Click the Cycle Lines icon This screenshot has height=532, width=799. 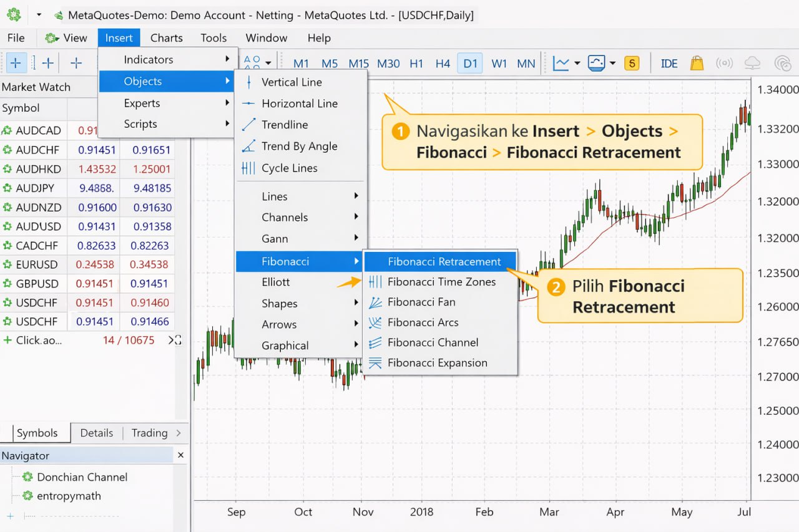click(x=249, y=168)
